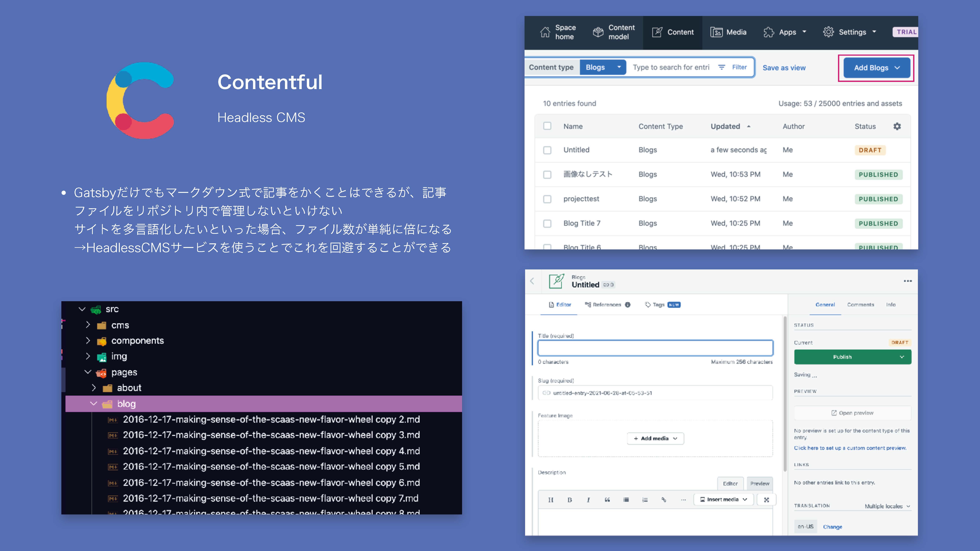Click the Blogs entry leaf icon
Viewport: 980px width, 551px height.
557,281
